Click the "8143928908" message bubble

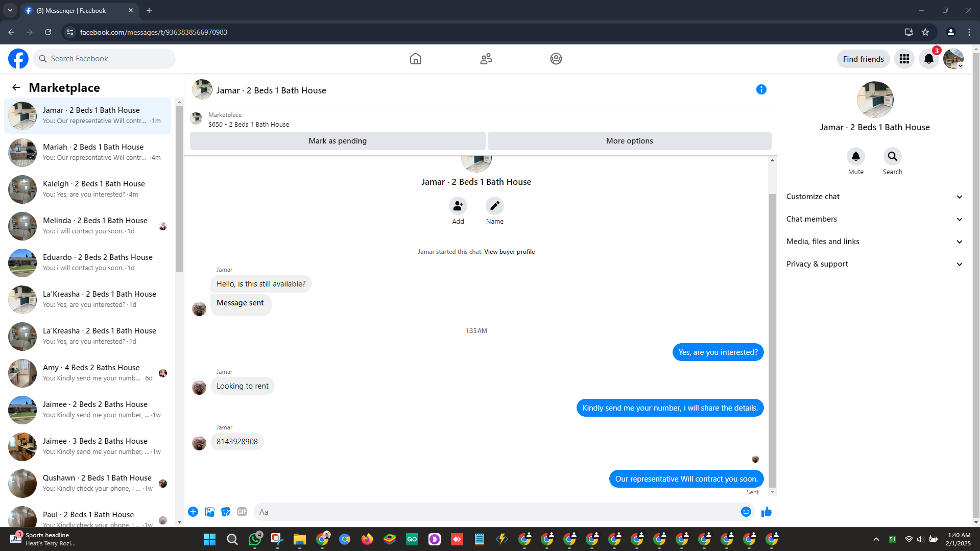click(x=237, y=442)
